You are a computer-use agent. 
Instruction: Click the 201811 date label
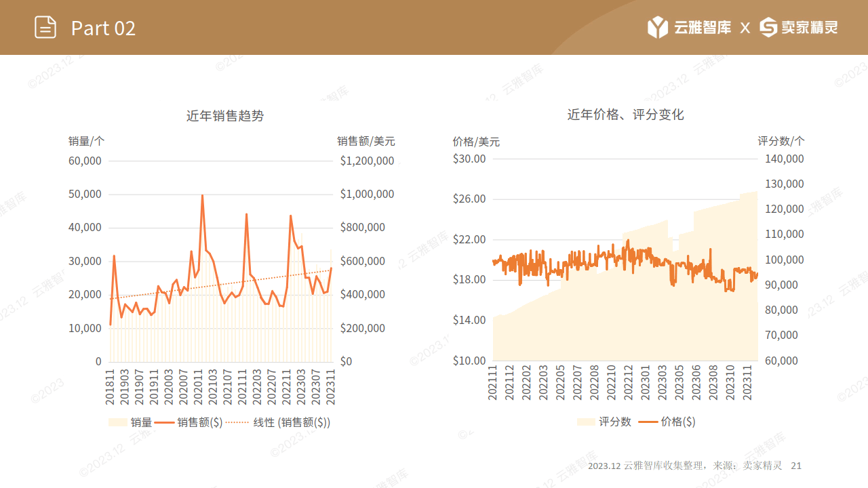click(111, 386)
